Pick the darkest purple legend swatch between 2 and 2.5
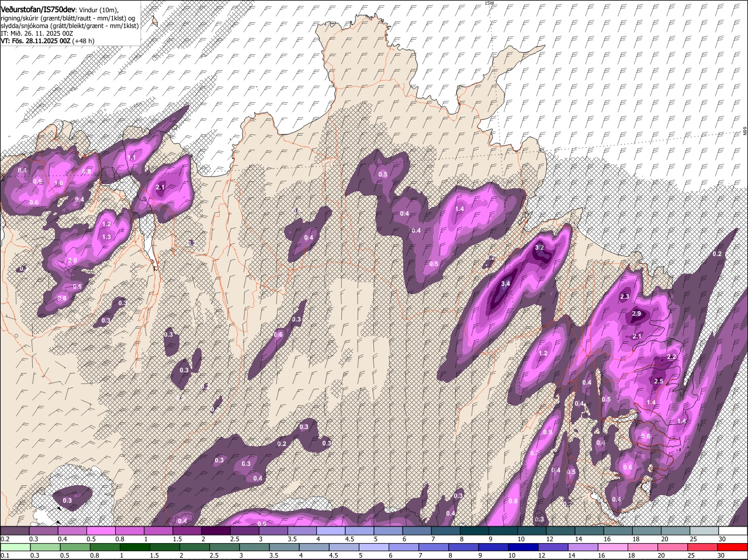Viewport: 748px width, 560px height. (x=217, y=531)
